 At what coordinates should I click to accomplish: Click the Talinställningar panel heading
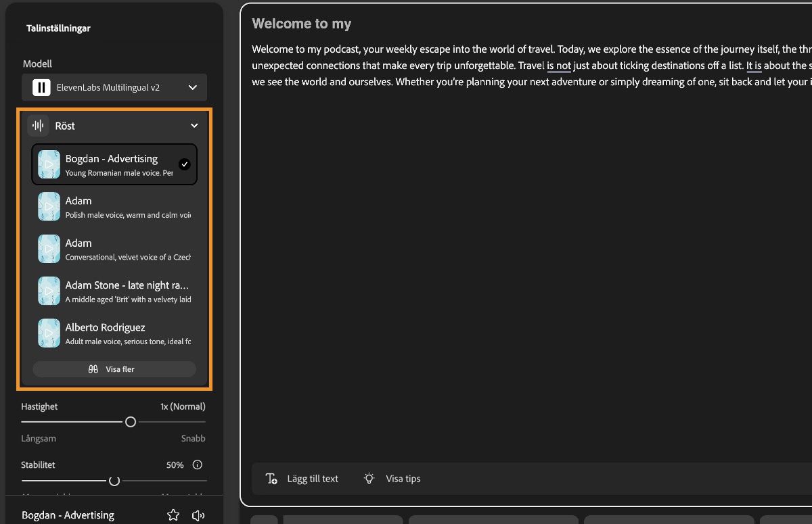pos(58,28)
